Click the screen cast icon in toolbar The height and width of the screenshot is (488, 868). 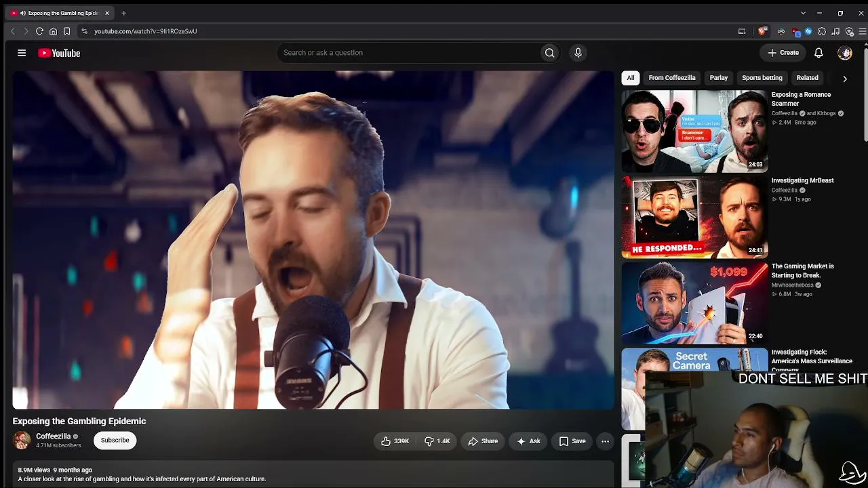tap(742, 31)
